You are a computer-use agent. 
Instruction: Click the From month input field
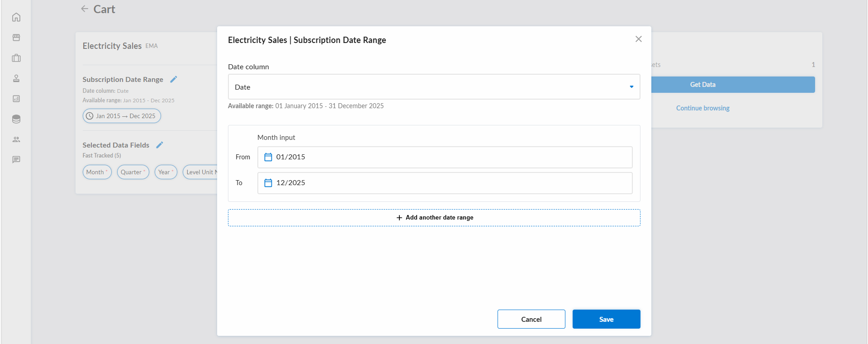[x=445, y=157]
